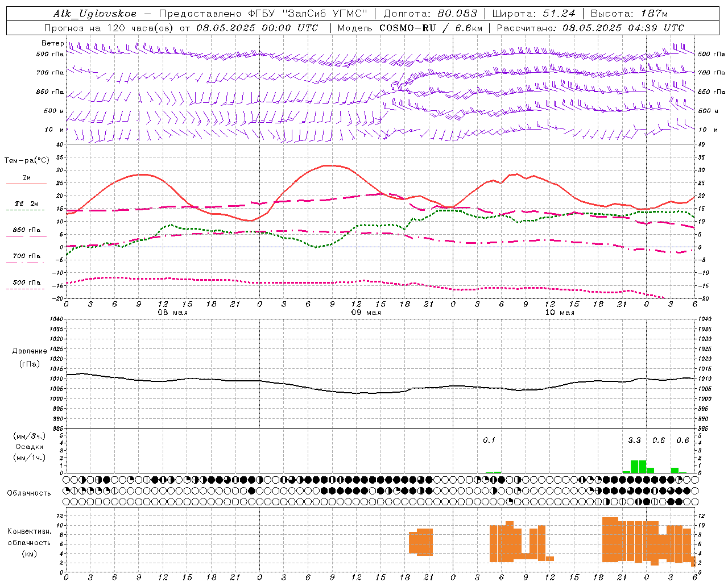This screenshot has height=582, width=728.
Task: Click the 3.3 precipitation total value
Action: pos(634,440)
